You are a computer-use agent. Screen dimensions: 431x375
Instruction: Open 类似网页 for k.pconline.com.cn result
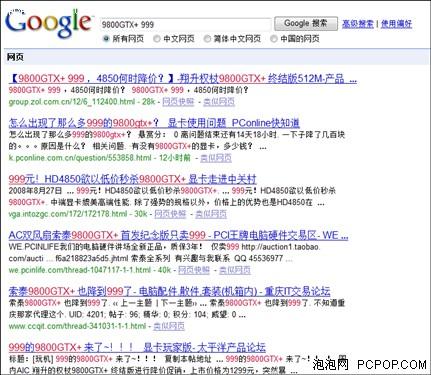click(x=216, y=158)
